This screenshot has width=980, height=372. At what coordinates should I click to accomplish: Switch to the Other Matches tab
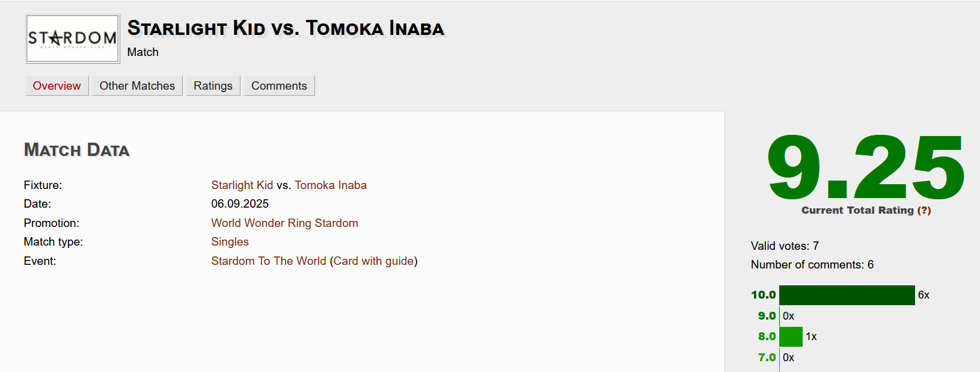137,85
